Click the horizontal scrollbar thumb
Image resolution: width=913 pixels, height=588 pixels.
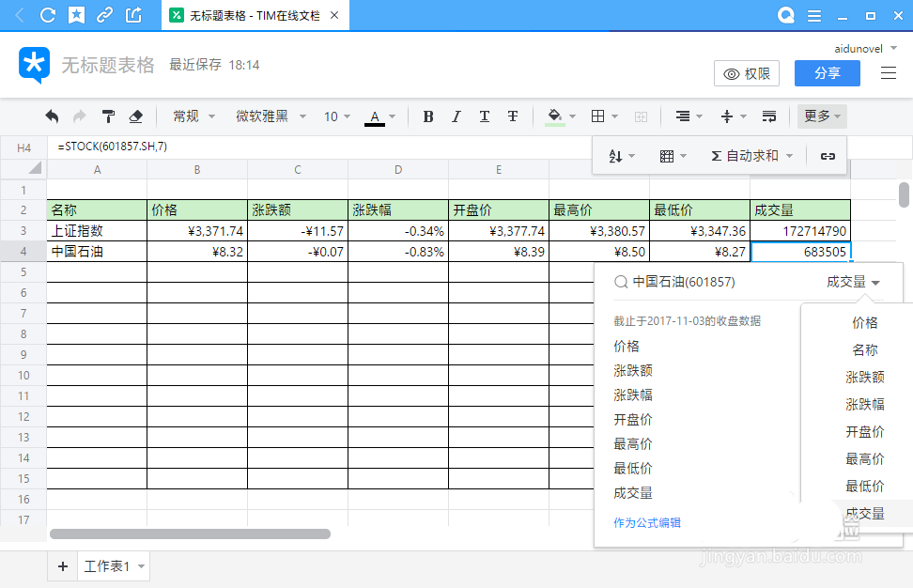click(x=190, y=534)
